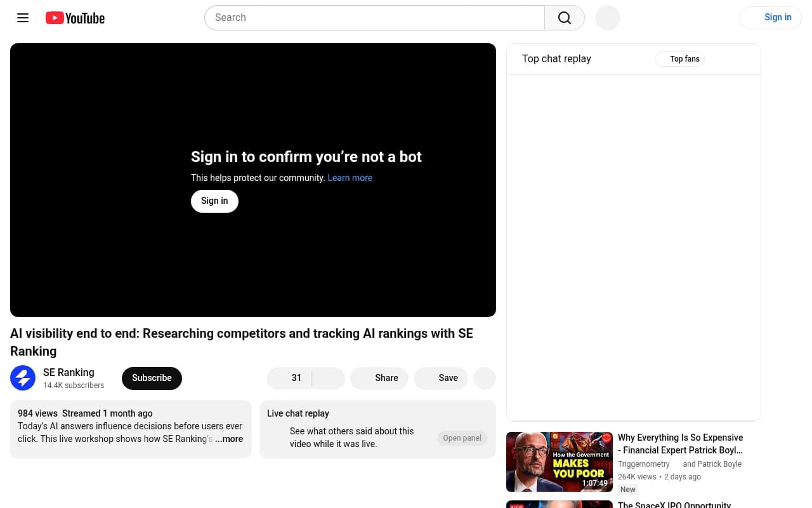Screen dimensions: 812x508
Task: Open SE Ranking channel name link
Action: pyautogui.click(x=69, y=372)
